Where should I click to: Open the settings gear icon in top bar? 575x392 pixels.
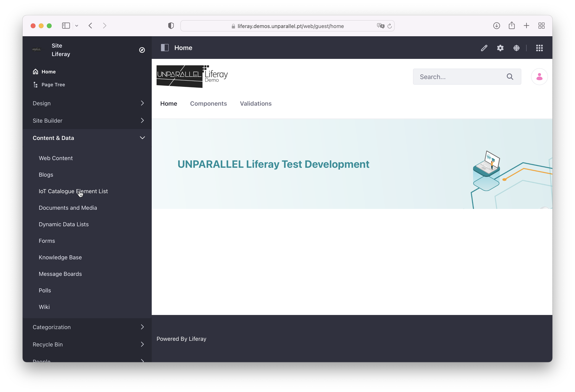pyautogui.click(x=500, y=48)
